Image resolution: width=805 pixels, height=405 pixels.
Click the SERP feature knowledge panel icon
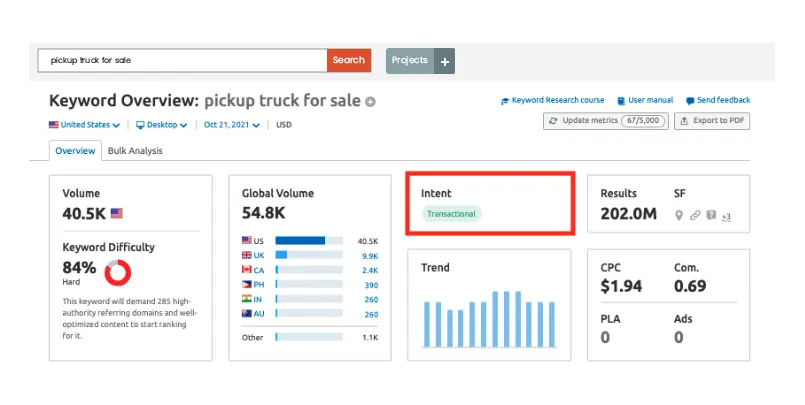[x=711, y=215]
